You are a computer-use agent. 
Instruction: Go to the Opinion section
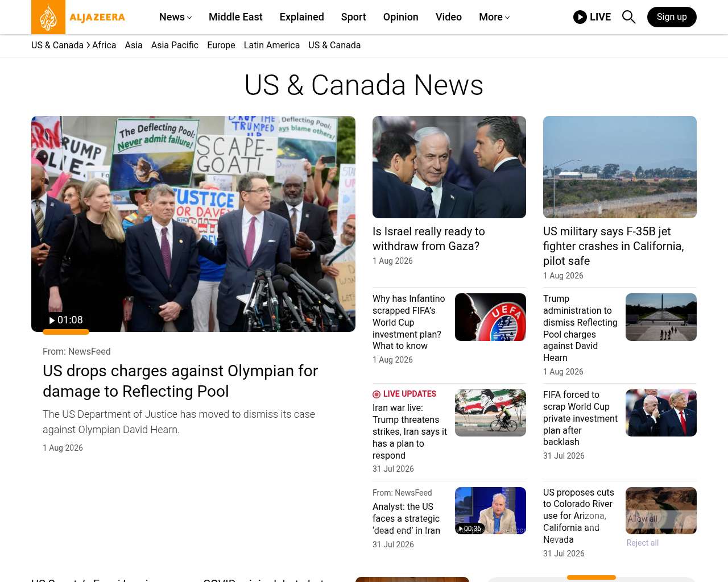[401, 17]
